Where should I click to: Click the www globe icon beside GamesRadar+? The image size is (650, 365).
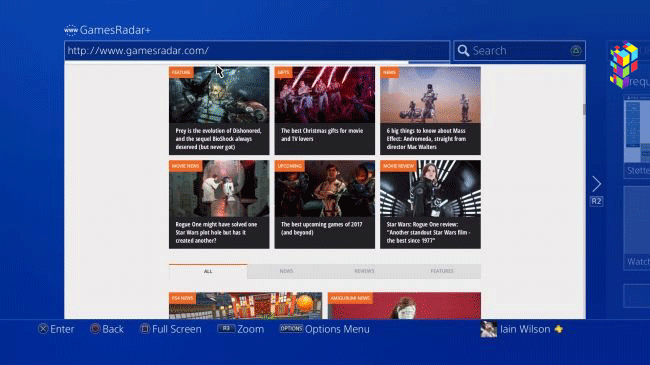(71, 30)
